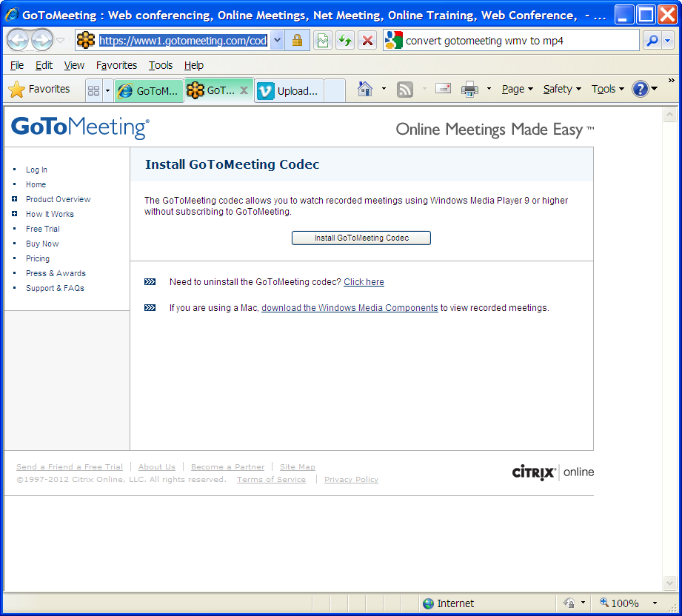
Task: Click the Install GoToMeeting Codec button
Action: pos(361,238)
